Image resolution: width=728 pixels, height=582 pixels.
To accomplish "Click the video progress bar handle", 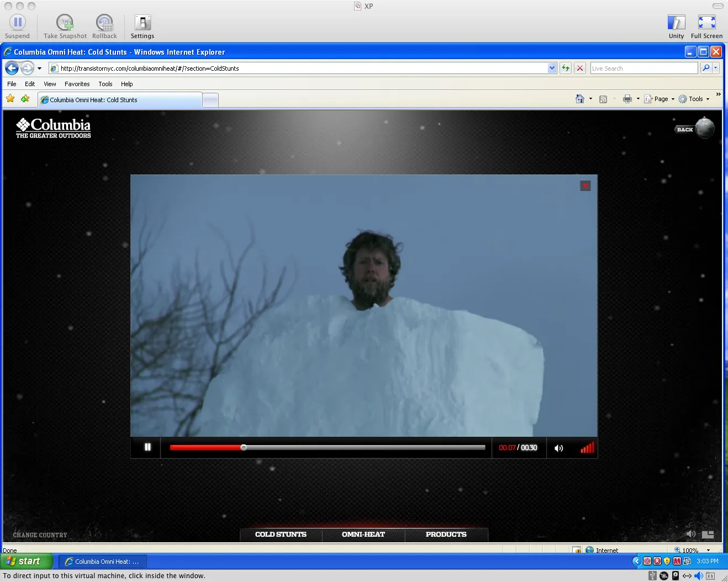I will click(x=244, y=447).
